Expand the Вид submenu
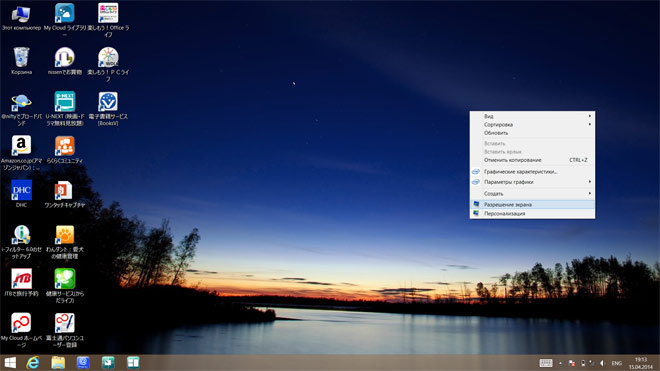The height and width of the screenshot is (371, 660). tap(532, 116)
